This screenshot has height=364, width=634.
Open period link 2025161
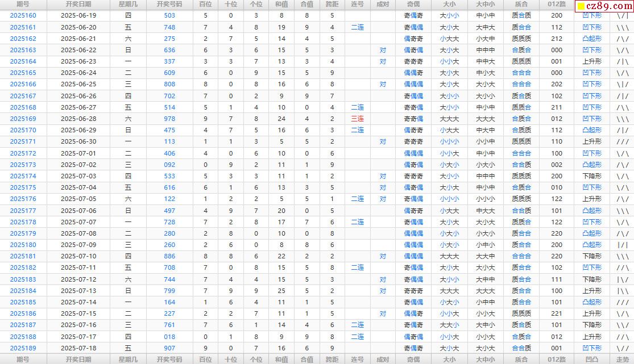point(23,27)
